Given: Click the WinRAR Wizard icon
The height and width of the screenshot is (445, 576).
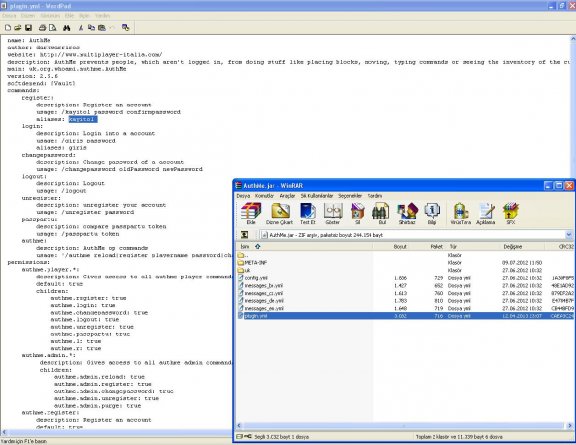Looking at the screenshot, I should coord(407,212).
